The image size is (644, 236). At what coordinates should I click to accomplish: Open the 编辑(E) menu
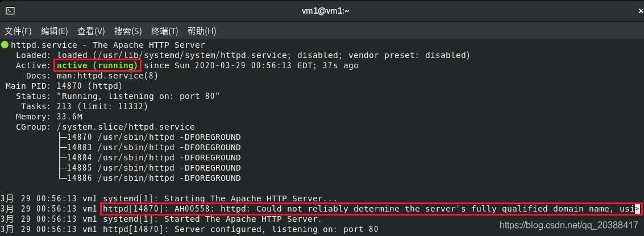pos(55,31)
